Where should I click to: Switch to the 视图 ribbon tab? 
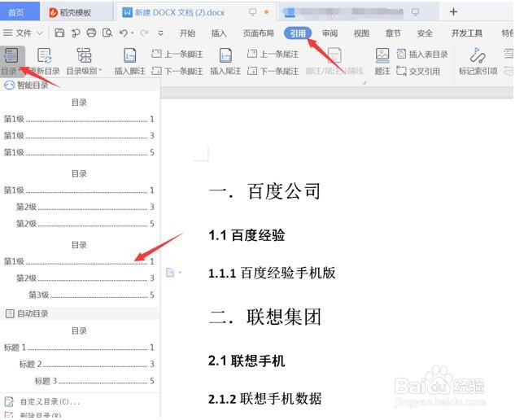[361, 33]
